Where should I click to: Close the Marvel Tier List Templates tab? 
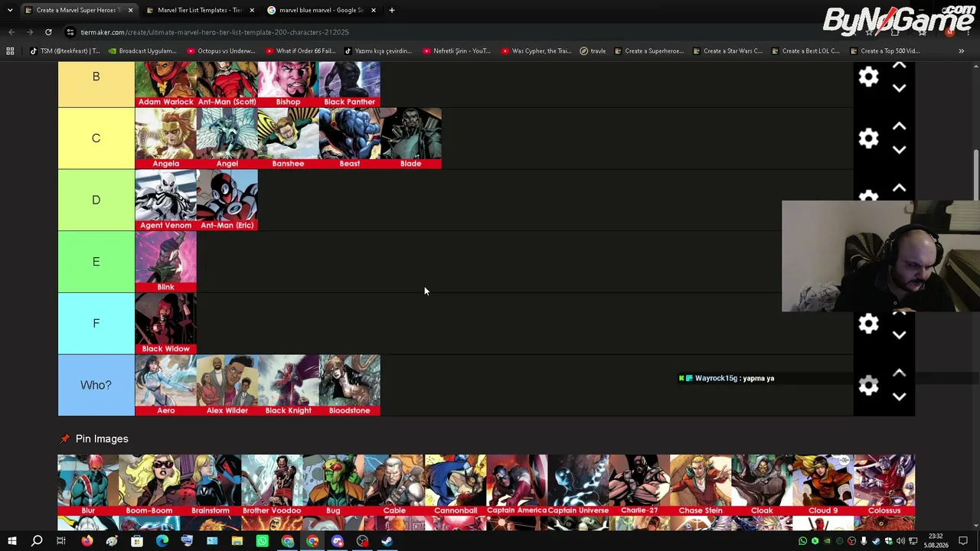point(252,10)
